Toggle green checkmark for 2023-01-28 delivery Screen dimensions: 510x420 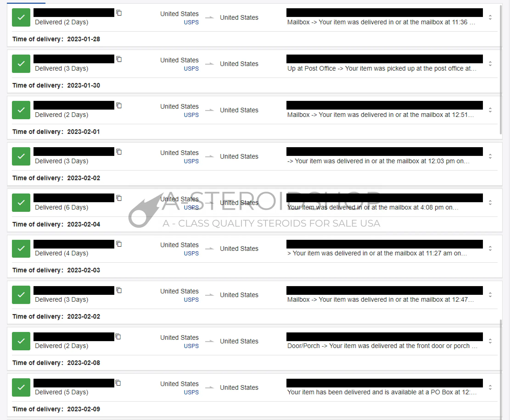[21, 17]
